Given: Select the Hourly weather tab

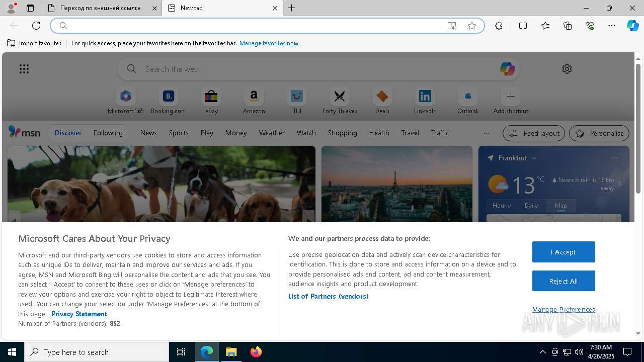Looking at the screenshot, I should click(x=502, y=205).
